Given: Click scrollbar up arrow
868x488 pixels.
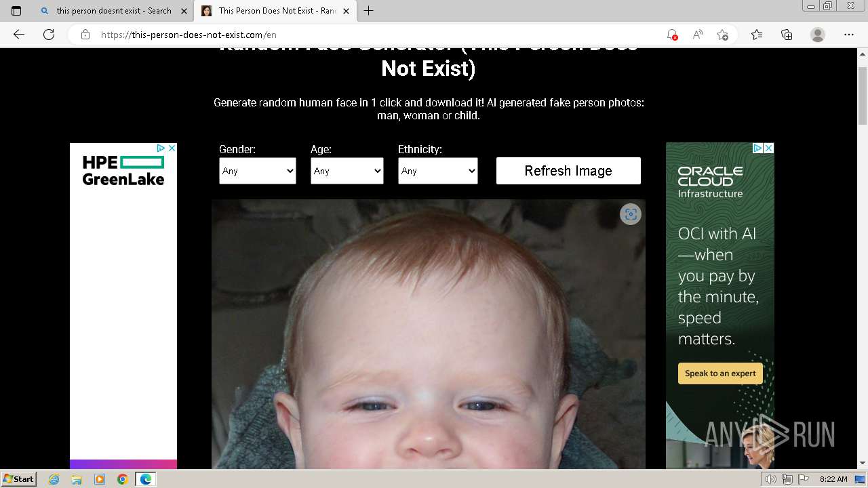Looking at the screenshot, I should coord(863,54).
